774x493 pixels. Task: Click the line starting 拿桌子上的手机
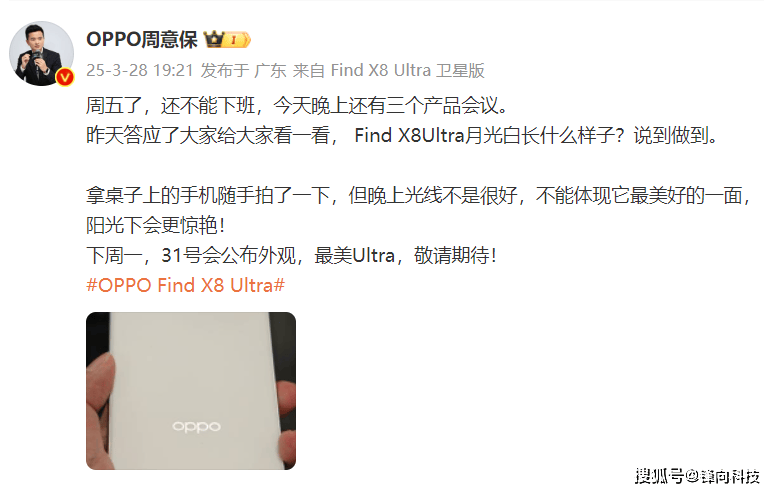tap(419, 195)
